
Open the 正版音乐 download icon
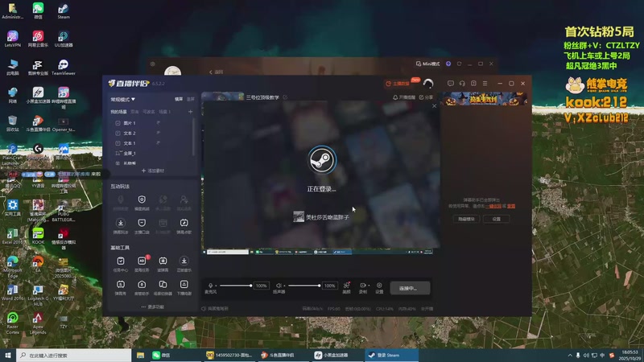(184, 261)
